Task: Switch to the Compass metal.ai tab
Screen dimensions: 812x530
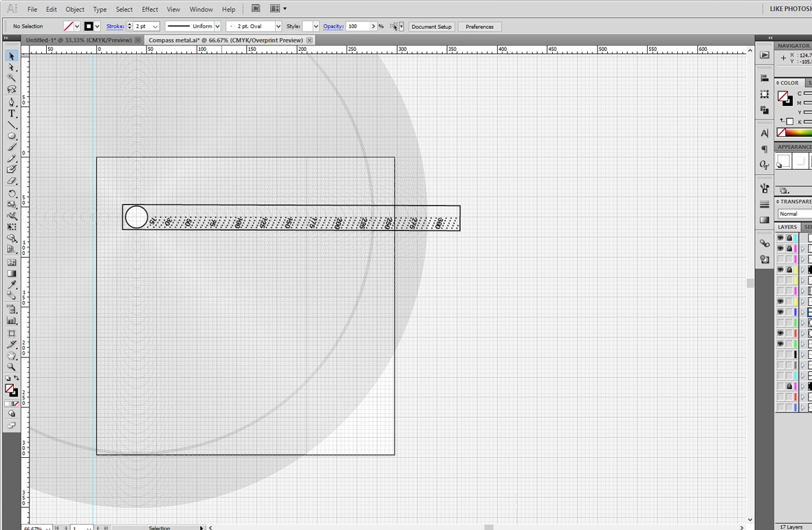Action: (226, 41)
